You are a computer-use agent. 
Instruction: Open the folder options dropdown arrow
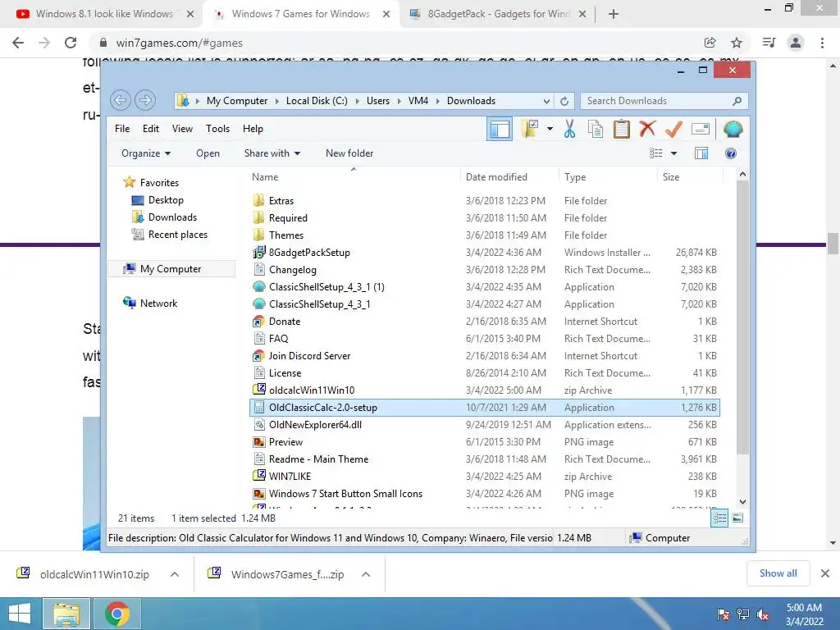(550, 129)
